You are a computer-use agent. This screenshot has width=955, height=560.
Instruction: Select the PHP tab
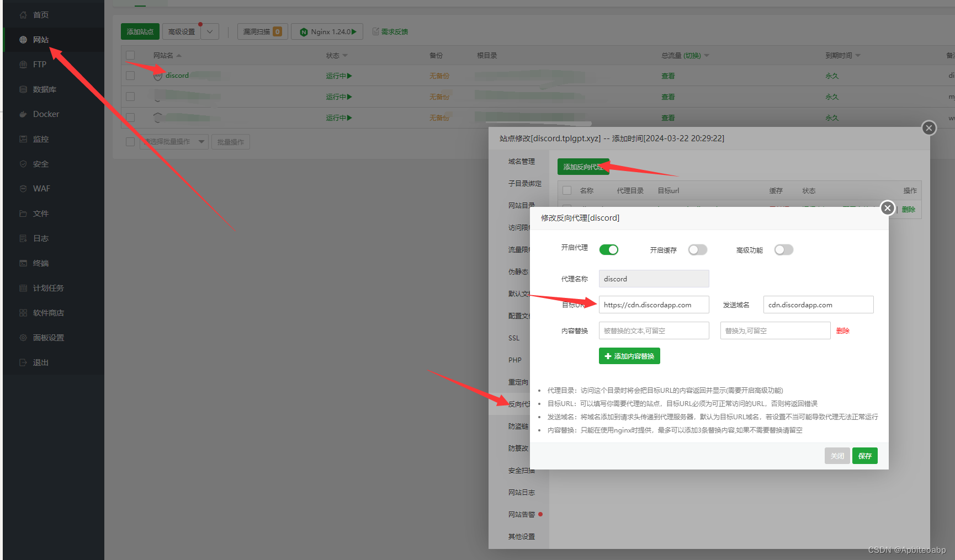point(515,360)
